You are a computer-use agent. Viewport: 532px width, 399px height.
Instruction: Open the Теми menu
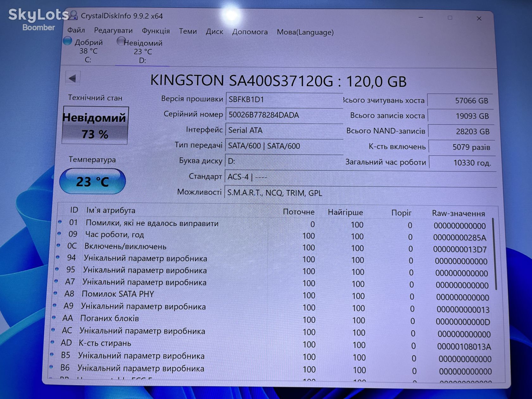click(188, 31)
